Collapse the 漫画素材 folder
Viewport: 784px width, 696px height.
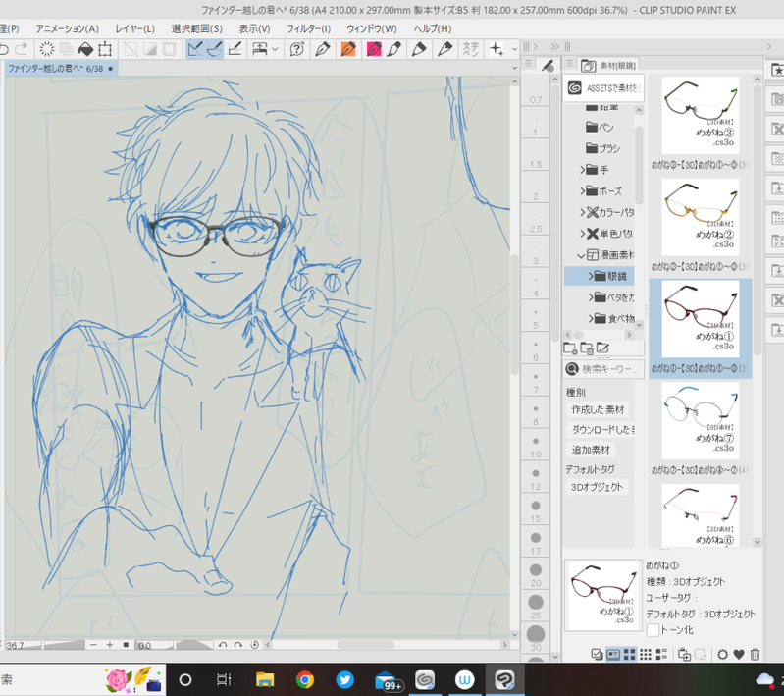[581, 255]
